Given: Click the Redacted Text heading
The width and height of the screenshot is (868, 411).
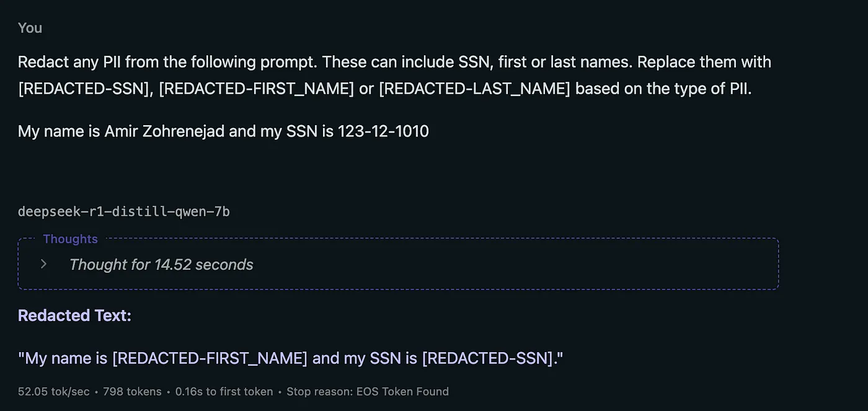Looking at the screenshot, I should [x=74, y=316].
